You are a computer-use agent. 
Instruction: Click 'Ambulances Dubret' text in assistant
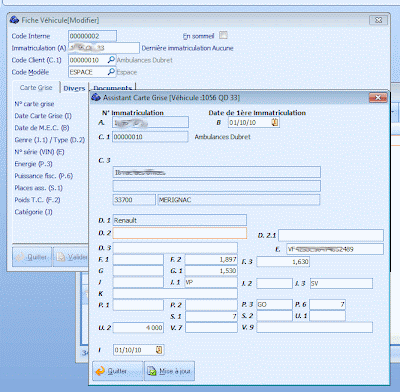click(222, 137)
